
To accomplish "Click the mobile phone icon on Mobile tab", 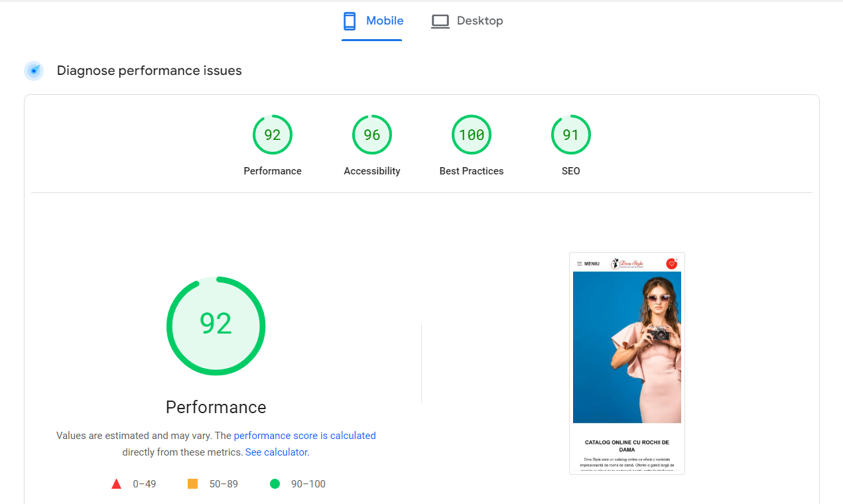I will 349,21.
